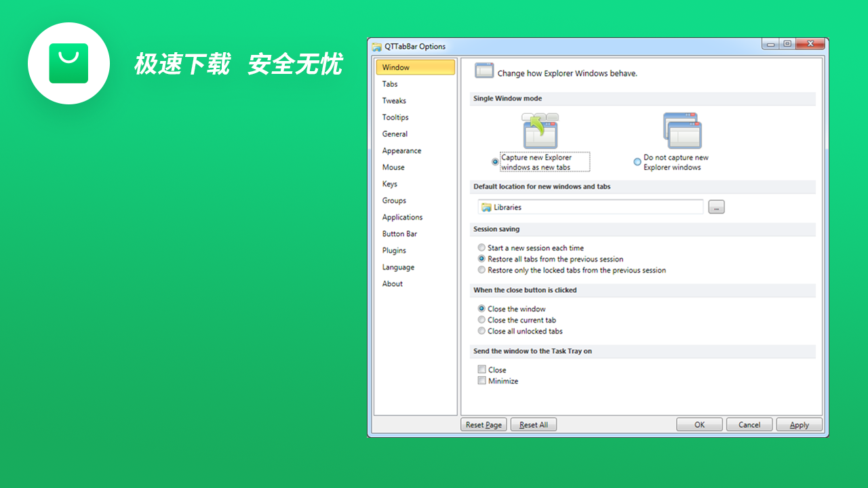Open the Tabs settings section

pyautogui.click(x=390, y=83)
